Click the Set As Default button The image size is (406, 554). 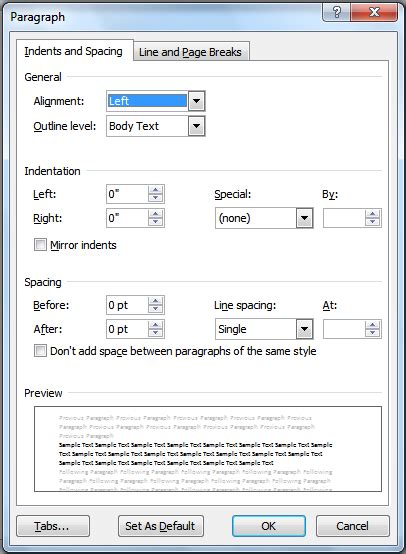coord(161,526)
